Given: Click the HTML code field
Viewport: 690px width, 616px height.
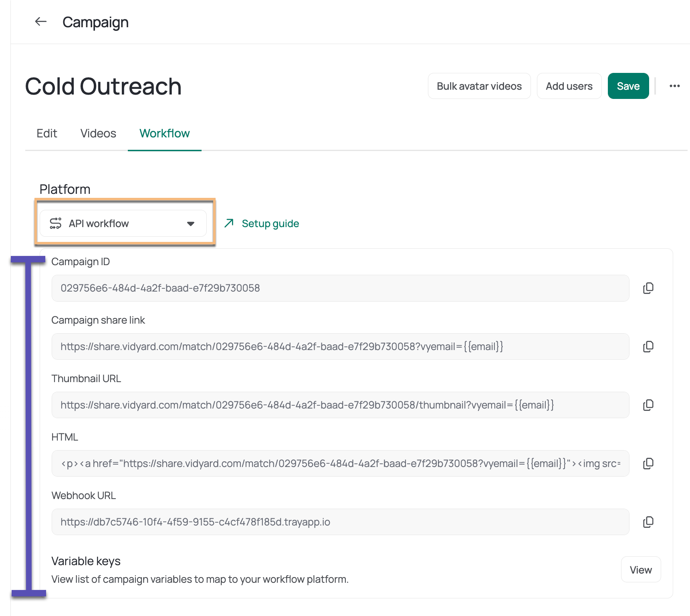Looking at the screenshot, I should pyautogui.click(x=340, y=463).
